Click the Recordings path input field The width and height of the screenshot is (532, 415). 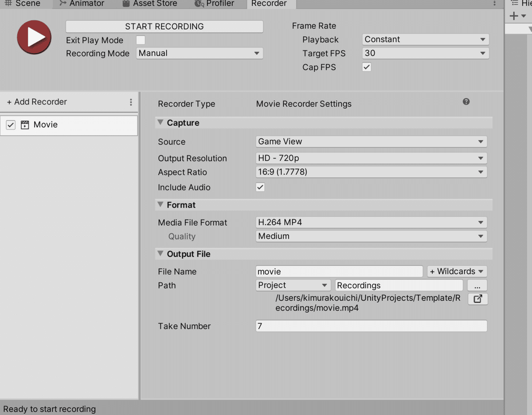tap(399, 285)
